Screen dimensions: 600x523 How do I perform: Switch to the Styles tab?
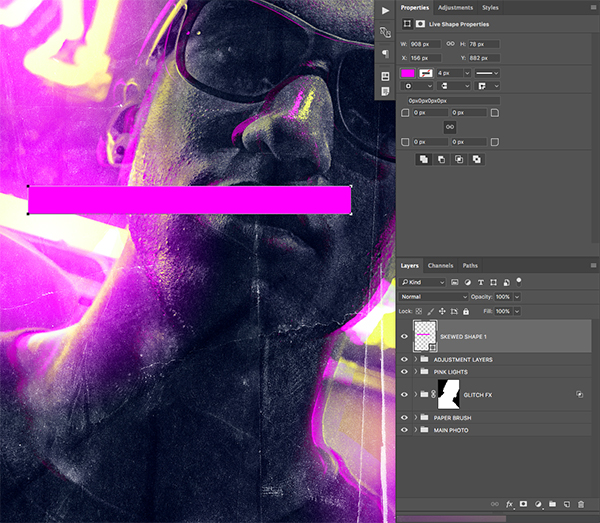click(490, 8)
